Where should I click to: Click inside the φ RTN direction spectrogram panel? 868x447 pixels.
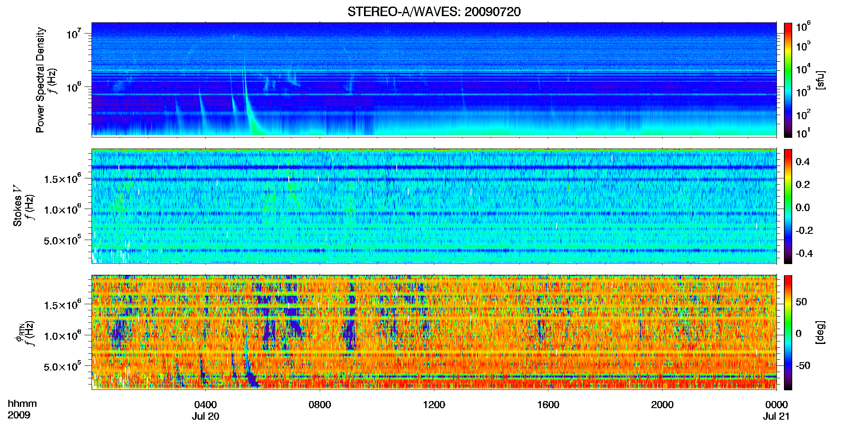(x=434, y=332)
